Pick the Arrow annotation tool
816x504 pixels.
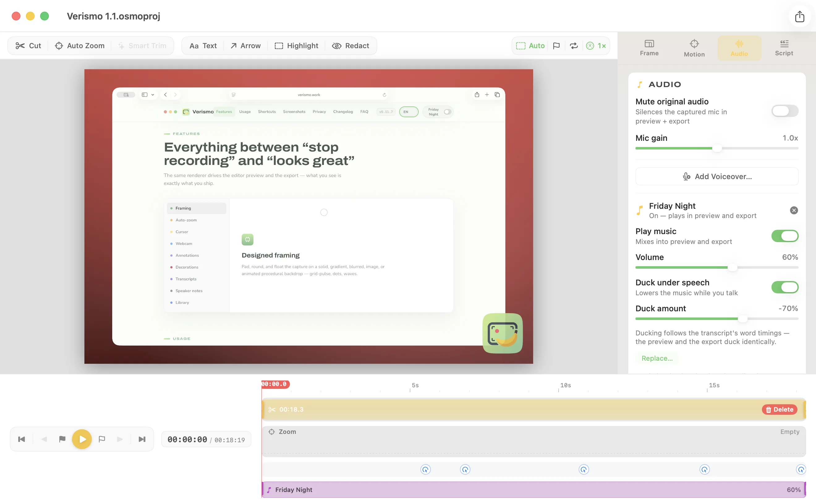click(x=245, y=46)
